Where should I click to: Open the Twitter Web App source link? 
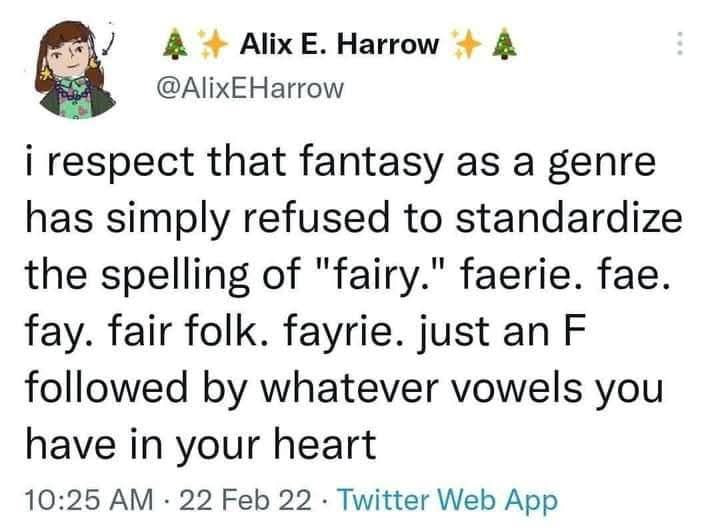coord(448,501)
